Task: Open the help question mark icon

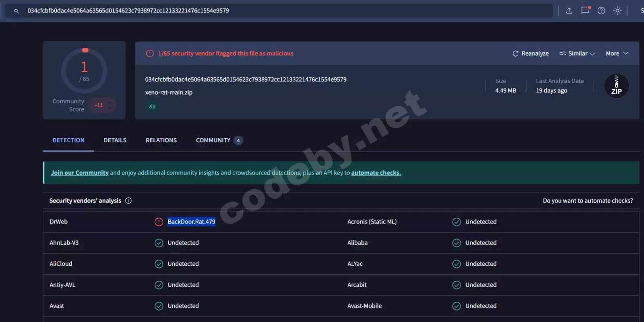Action: pos(601,11)
